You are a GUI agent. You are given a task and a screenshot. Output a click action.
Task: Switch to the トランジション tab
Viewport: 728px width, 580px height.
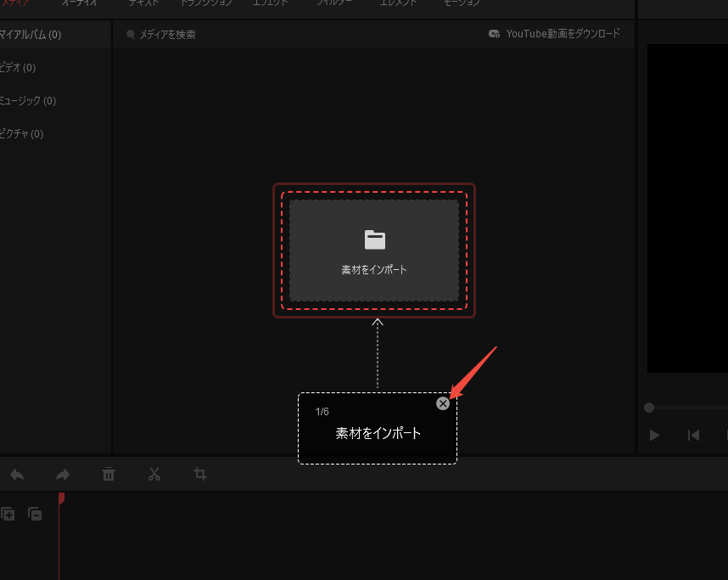[206, 3]
